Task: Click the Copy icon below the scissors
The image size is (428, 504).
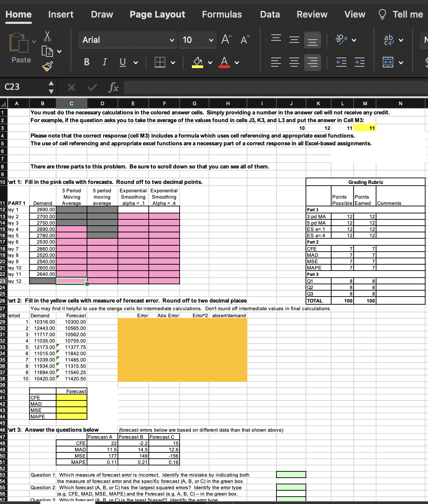Action: tap(47, 52)
